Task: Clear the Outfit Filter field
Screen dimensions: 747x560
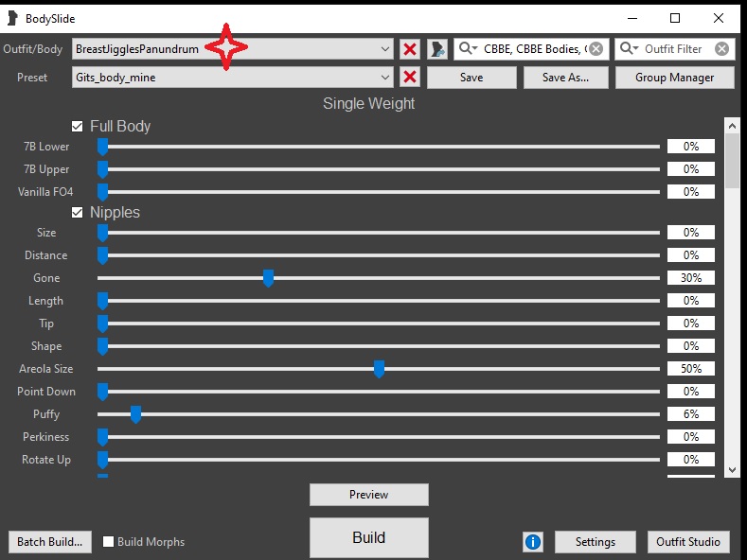Action: pos(721,49)
